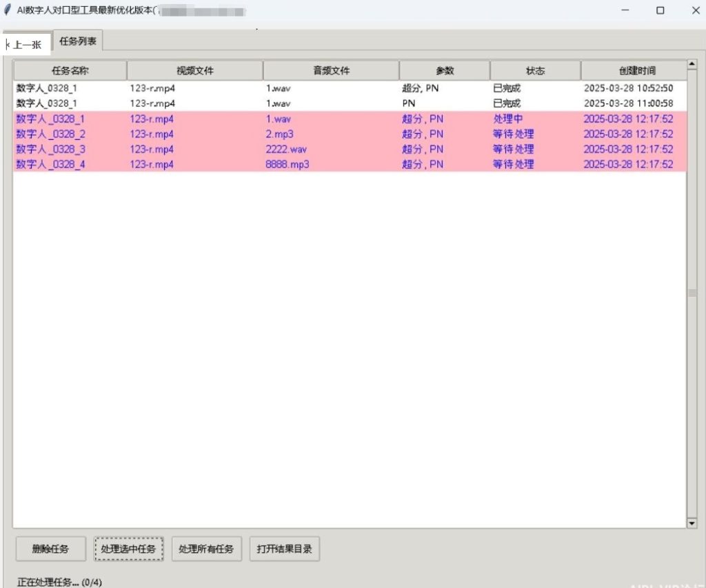The image size is (706, 588).
Task: Click the 音频文件 column header
Action: click(x=331, y=70)
